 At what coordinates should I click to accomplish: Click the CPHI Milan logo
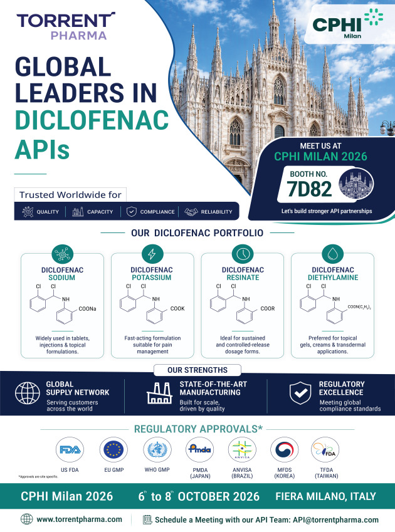tap(347, 24)
